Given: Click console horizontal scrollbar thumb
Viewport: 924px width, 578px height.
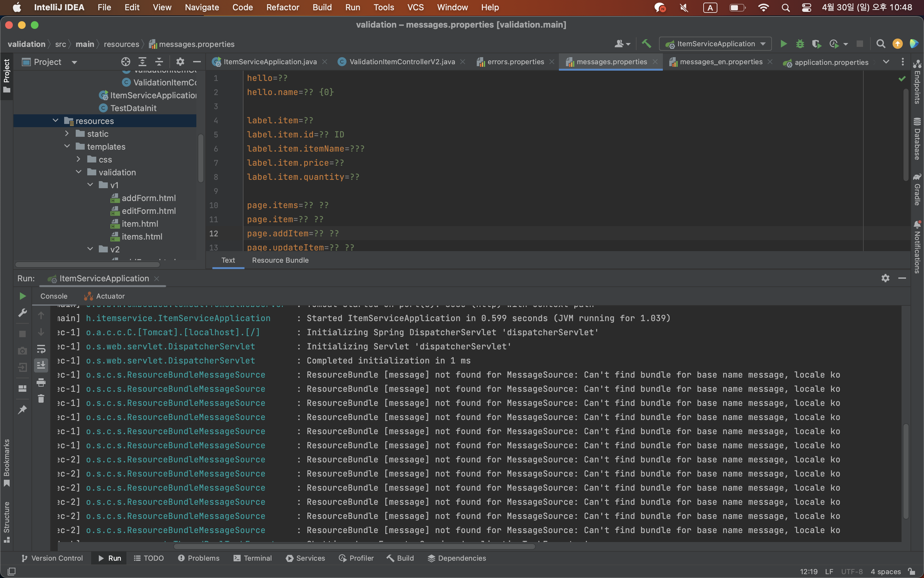Looking at the screenshot, I should (354, 547).
